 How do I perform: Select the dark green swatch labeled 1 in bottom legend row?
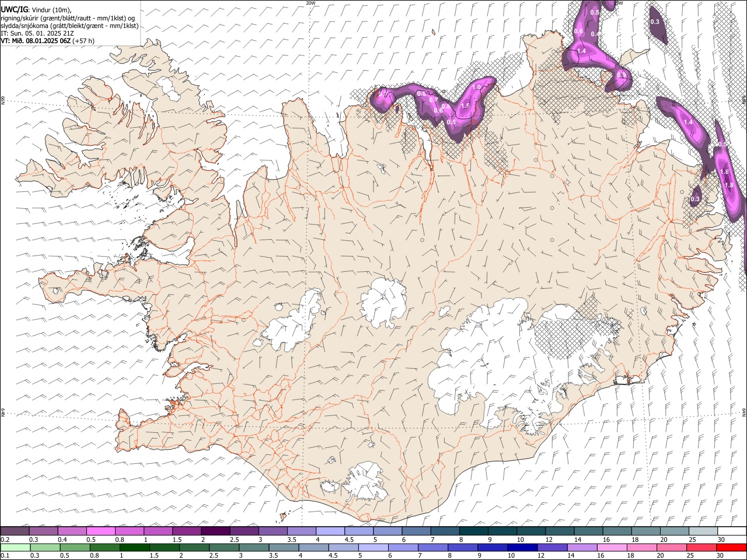click(134, 547)
